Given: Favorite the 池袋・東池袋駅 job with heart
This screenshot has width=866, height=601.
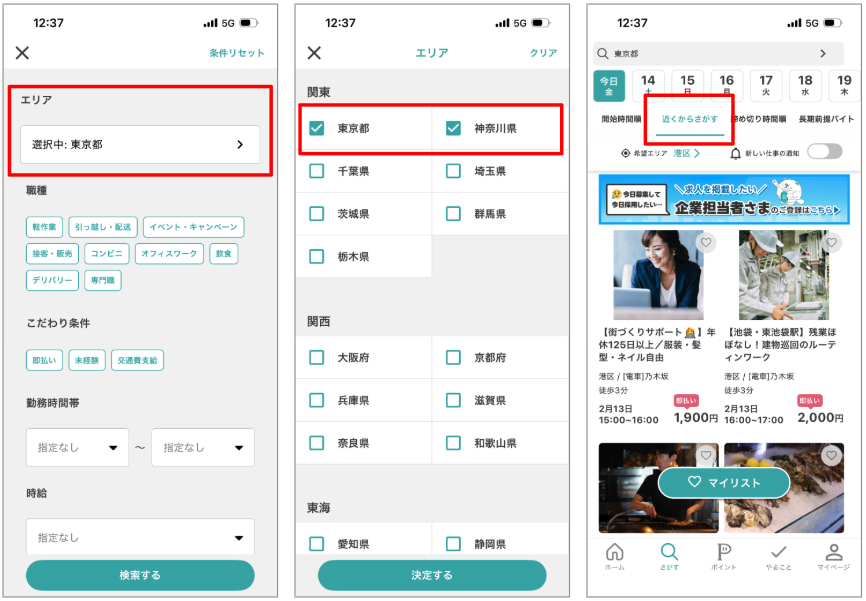Looking at the screenshot, I should (x=831, y=242).
